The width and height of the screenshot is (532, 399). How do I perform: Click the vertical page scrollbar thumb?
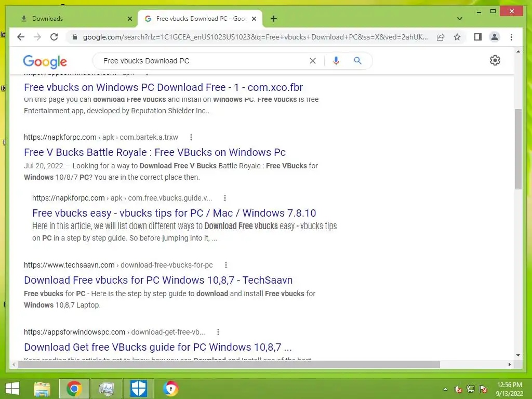518,149
